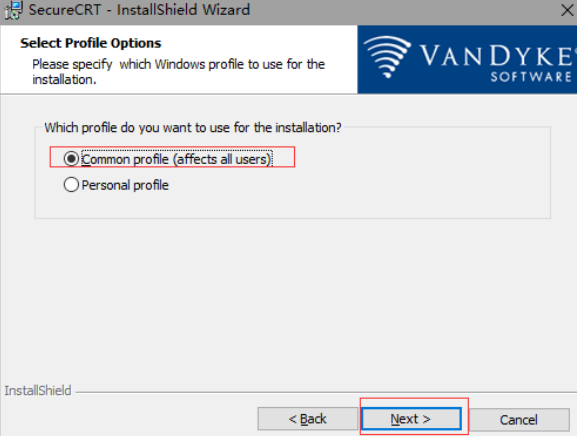Click the word SOFTWARE under the VanDyke logo
This screenshot has height=436, width=577.
click(531, 77)
